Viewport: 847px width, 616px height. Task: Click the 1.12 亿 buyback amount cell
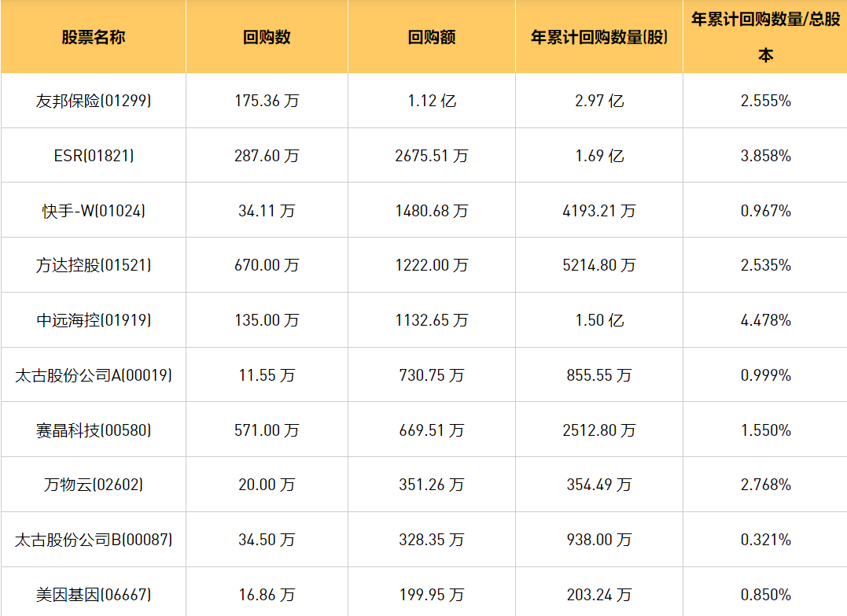[x=432, y=101]
